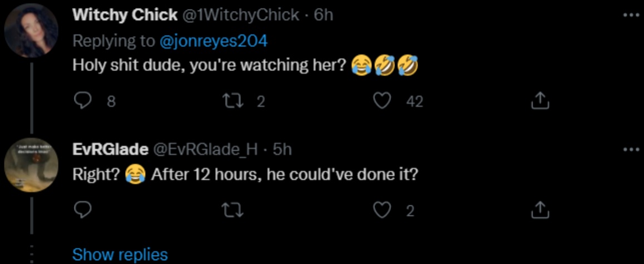Like EvRGlade's tweet
The image size is (644, 264).
click(x=382, y=210)
